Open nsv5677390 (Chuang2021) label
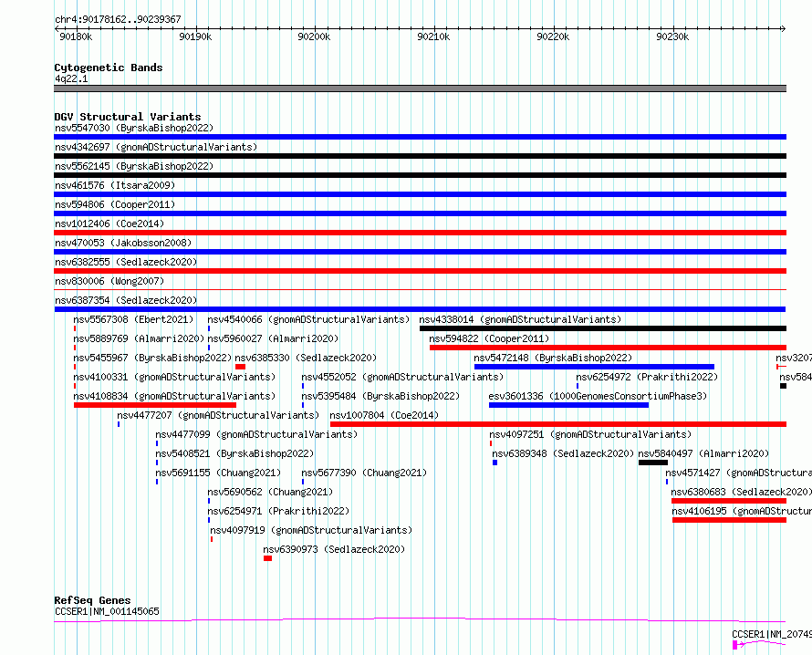This screenshot has height=655, width=812. 364,473
